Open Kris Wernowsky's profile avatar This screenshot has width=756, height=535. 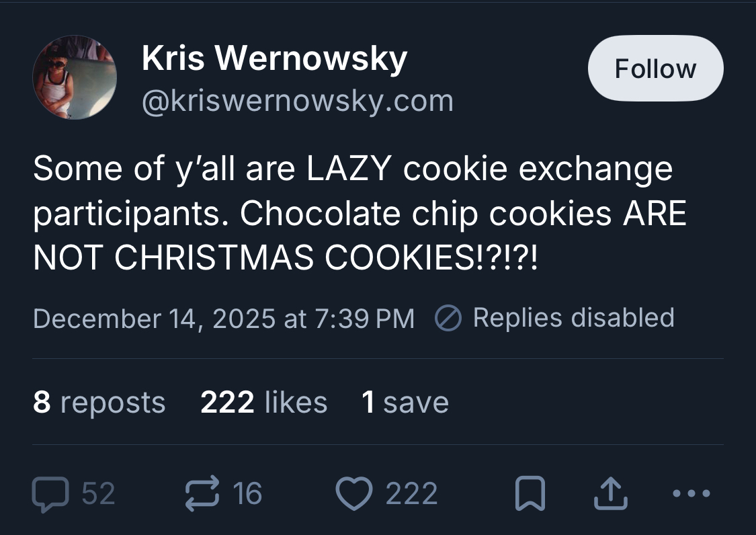(75, 77)
